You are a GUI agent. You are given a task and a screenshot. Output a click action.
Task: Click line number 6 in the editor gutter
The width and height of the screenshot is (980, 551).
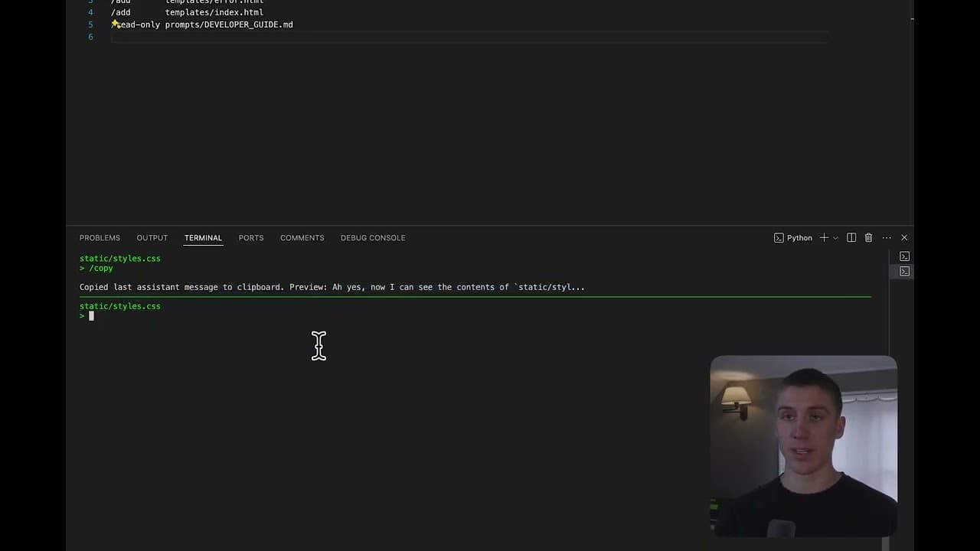(90, 37)
